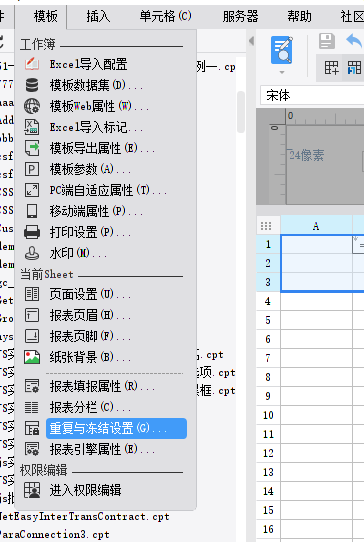Expand the dropdown arrow below preview icon
The width and height of the screenshot is (364, 542).
[282, 72]
